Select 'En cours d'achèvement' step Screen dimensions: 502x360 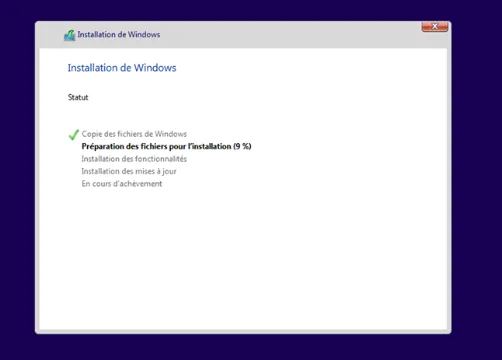click(x=122, y=184)
